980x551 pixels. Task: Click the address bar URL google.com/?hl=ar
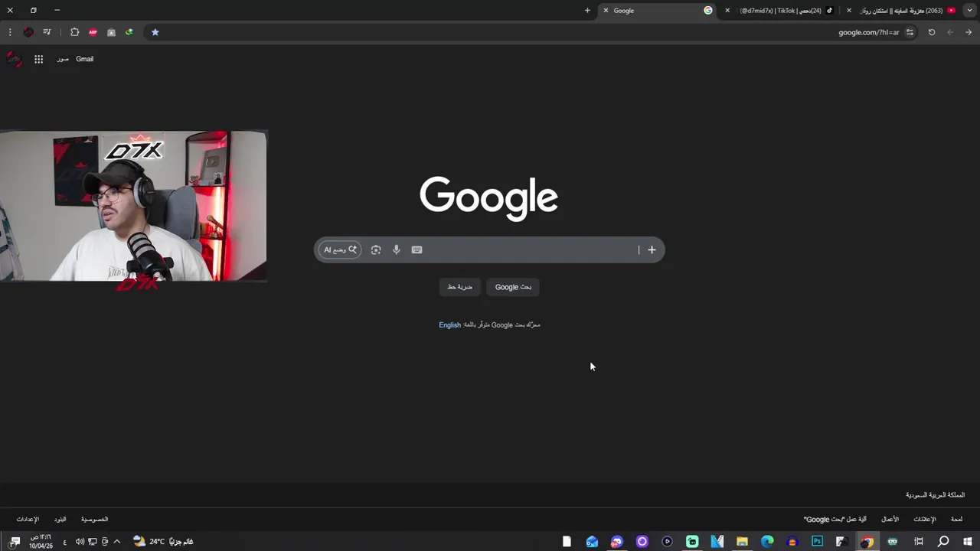(x=868, y=32)
